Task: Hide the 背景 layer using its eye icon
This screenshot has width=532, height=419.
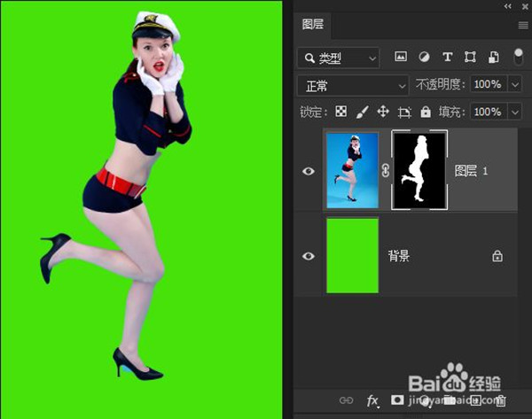Action: [x=309, y=256]
